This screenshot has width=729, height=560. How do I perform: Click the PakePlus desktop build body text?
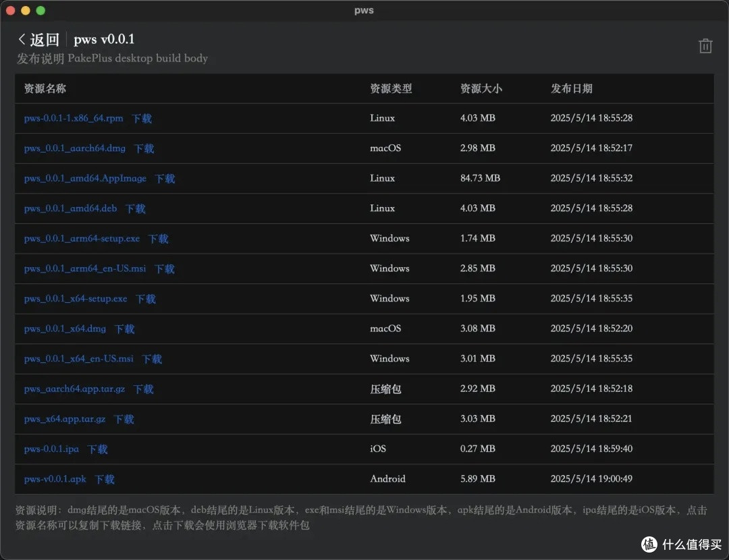[138, 59]
